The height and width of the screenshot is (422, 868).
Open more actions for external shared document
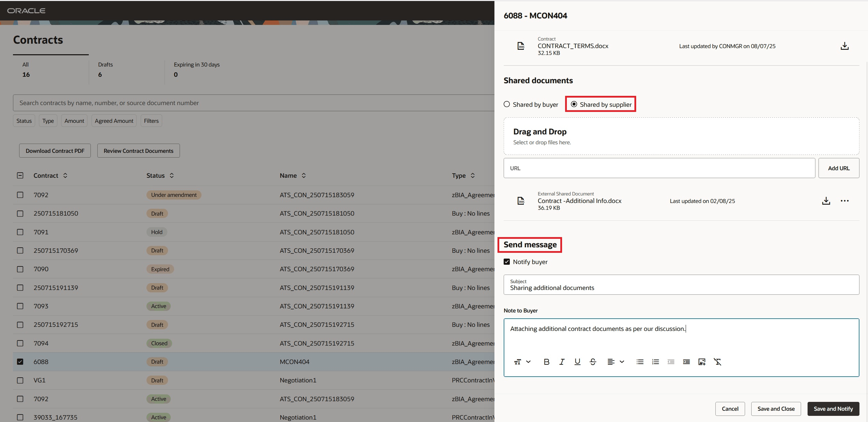click(x=844, y=201)
